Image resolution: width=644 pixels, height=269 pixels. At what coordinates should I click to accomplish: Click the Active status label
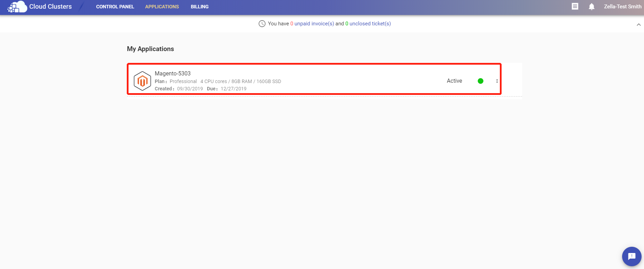(454, 81)
